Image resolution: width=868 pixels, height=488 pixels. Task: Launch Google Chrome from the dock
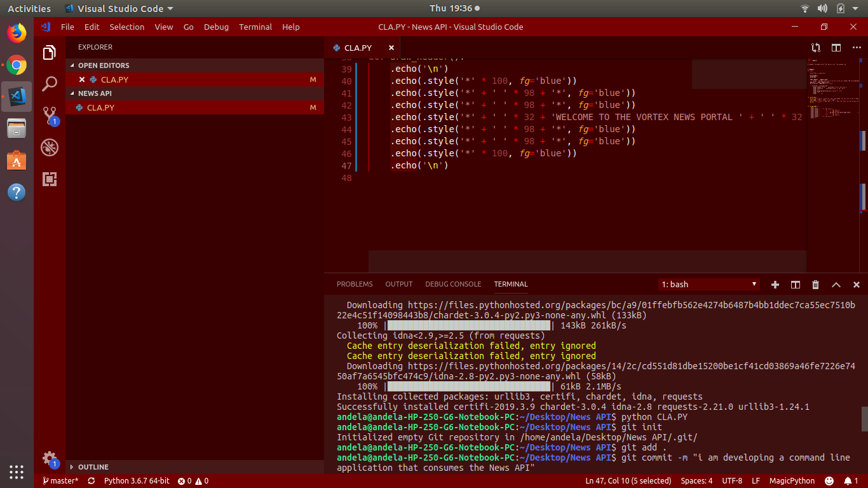click(x=17, y=65)
